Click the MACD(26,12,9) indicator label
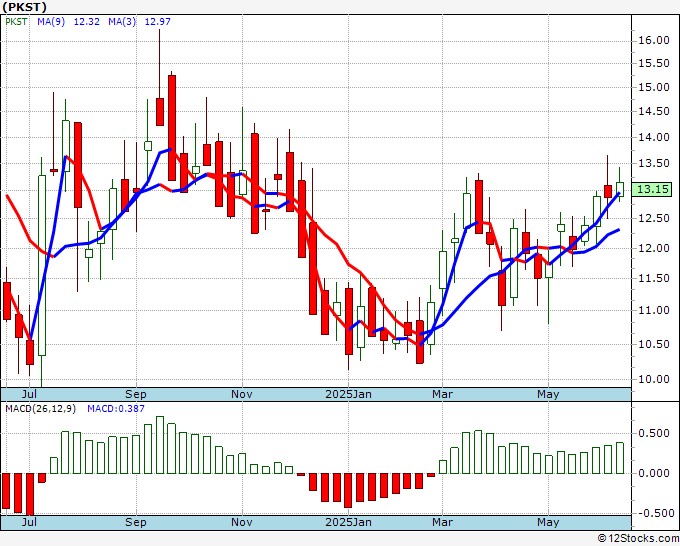Screen dimensions: 680x546 [x=40, y=409]
